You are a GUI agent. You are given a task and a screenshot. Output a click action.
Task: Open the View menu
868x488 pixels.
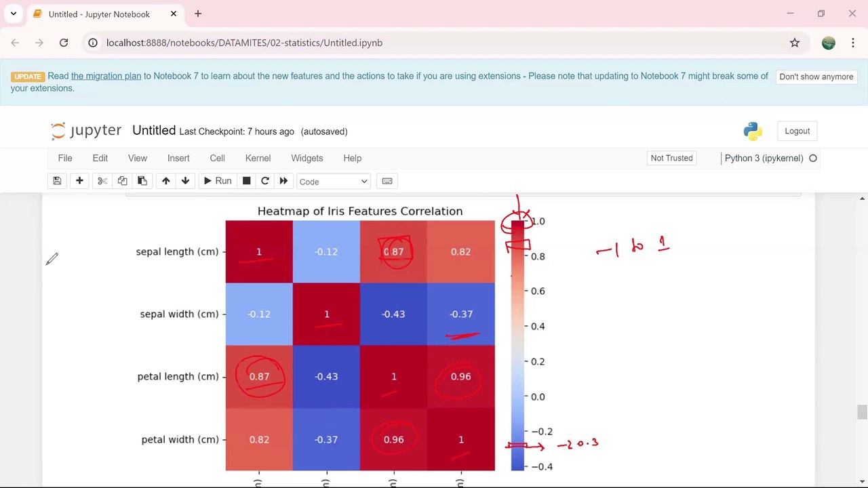pos(138,158)
